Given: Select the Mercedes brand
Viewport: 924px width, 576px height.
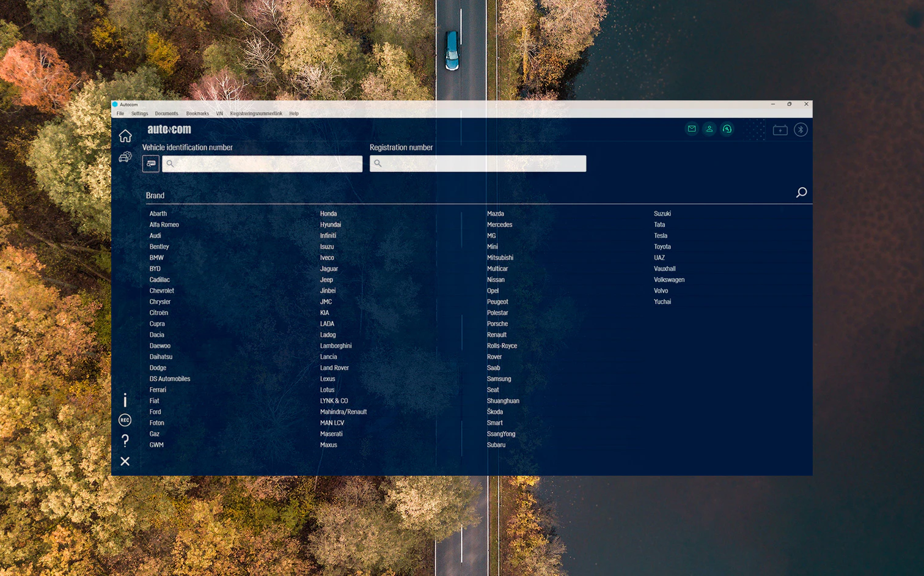Looking at the screenshot, I should click(x=499, y=225).
